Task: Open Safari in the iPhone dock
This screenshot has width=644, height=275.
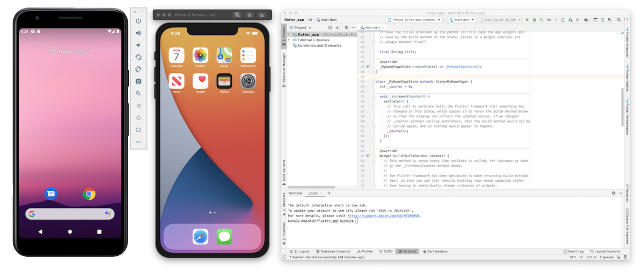Action: (200, 236)
